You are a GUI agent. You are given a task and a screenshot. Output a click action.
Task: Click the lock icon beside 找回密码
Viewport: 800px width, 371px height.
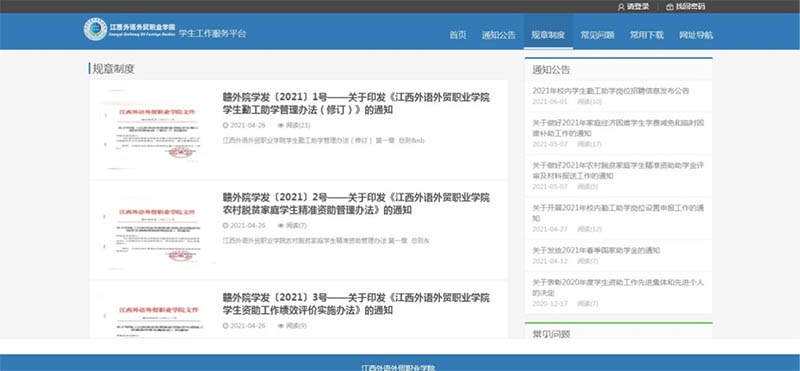point(670,7)
